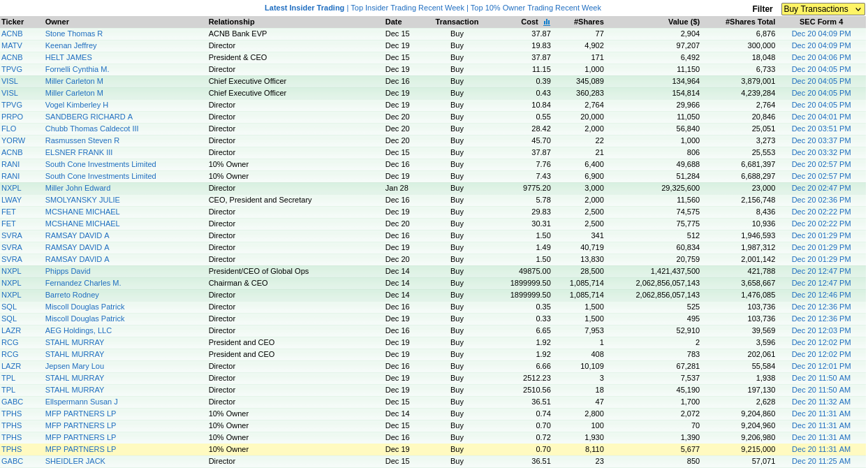The width and height of the screenshot is (868, 468).
Task: View owner Barreto Rodney
Action: 72,295
